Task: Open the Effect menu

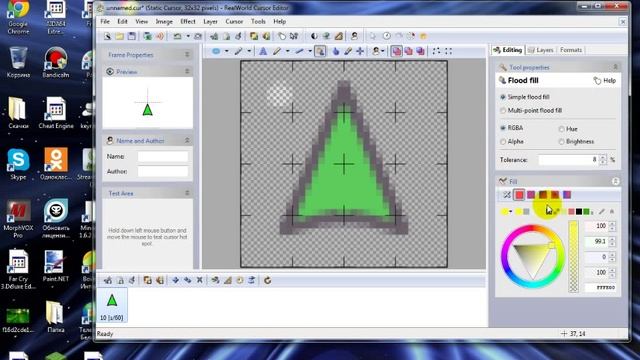Action: (188, 22)
